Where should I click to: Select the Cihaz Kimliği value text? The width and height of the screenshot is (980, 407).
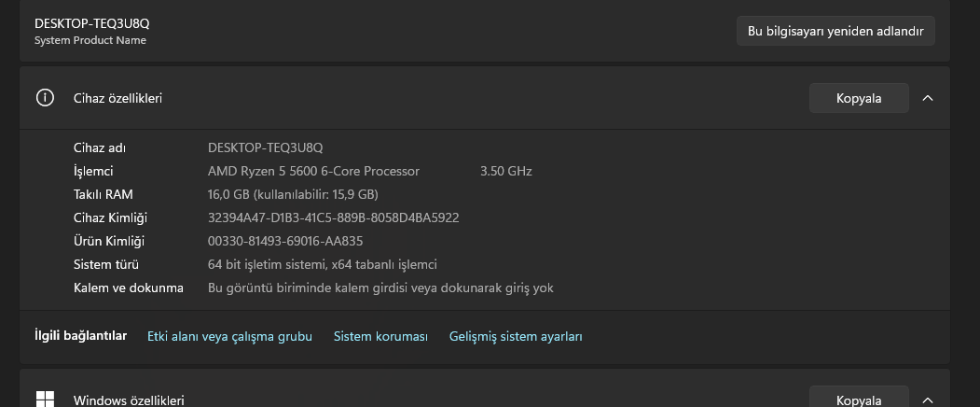(333, 218)
